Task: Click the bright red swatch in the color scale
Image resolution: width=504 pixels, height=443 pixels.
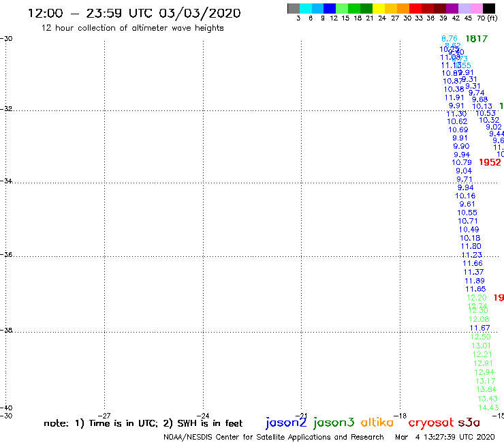Action: tap(415, 8)
